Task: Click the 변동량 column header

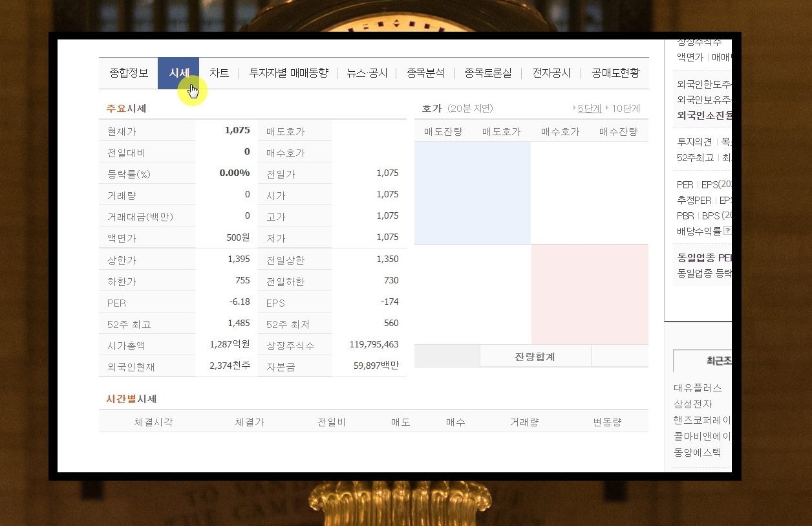Action: tap(608, 422)
